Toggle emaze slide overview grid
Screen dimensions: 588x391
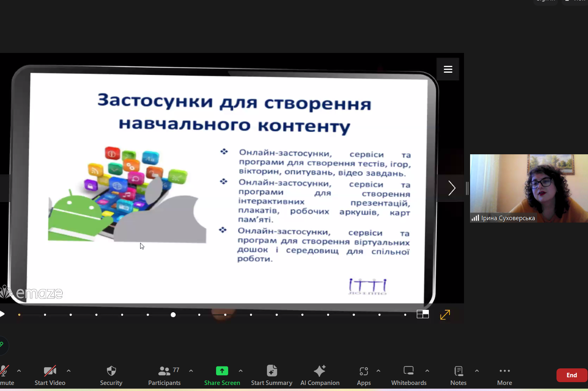pos(422,314)
